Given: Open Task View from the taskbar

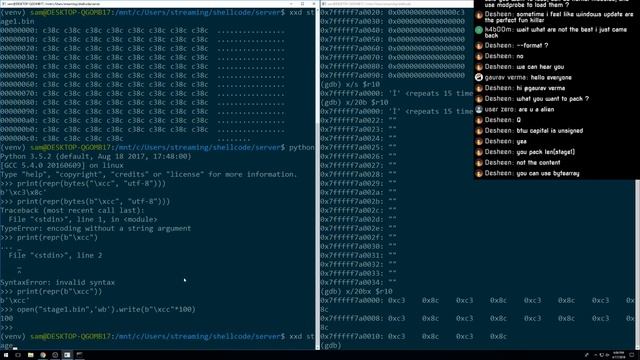Looking at the screenshot, I should coord(18,355).
